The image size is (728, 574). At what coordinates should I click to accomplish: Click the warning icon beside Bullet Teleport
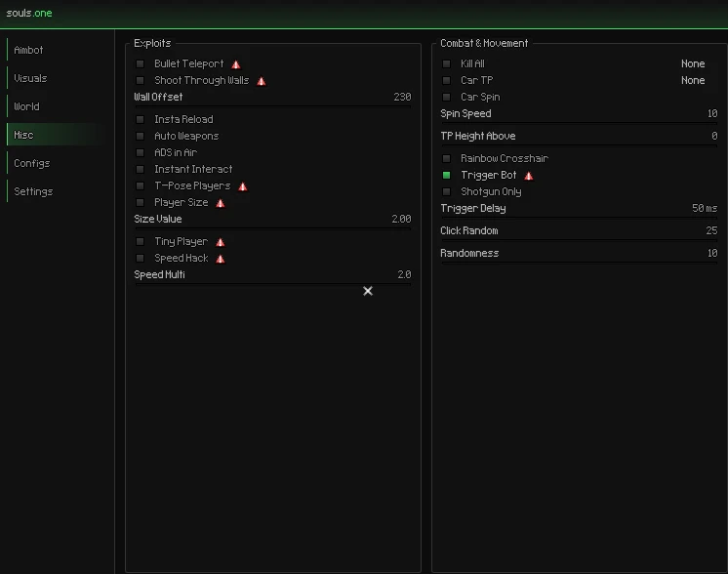point(236,64)
